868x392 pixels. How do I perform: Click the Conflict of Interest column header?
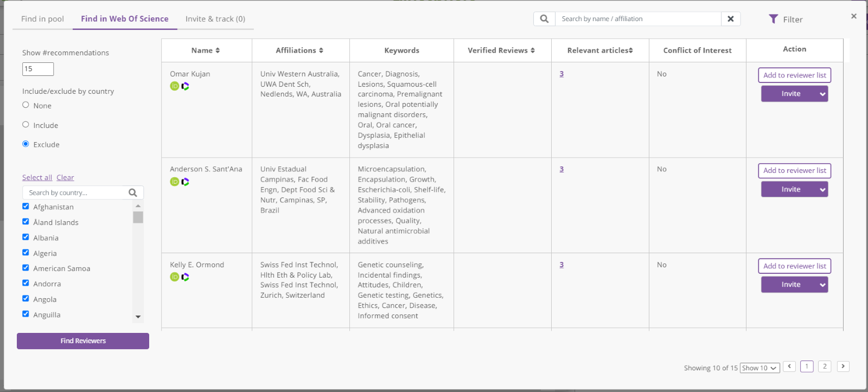click(x=698, y=50)
